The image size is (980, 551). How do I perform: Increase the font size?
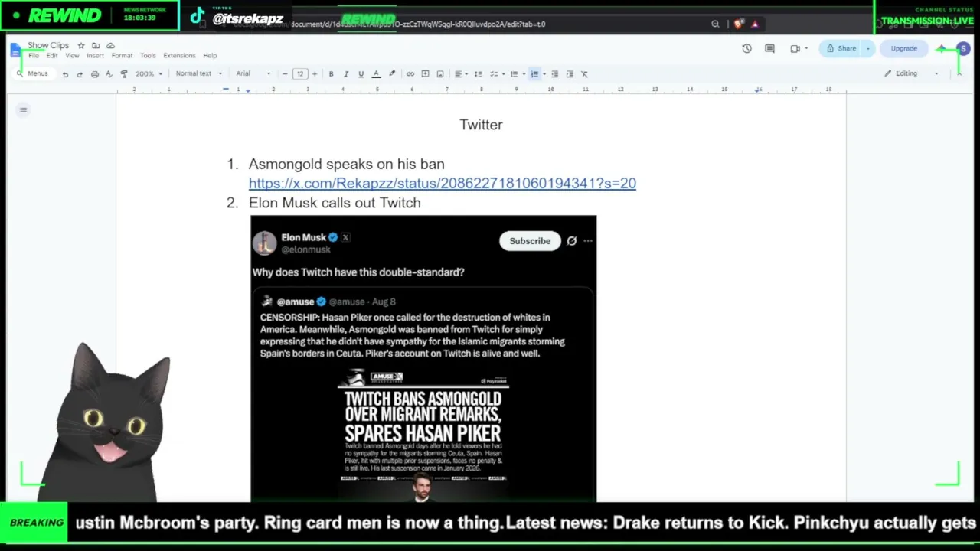(314, 74)
